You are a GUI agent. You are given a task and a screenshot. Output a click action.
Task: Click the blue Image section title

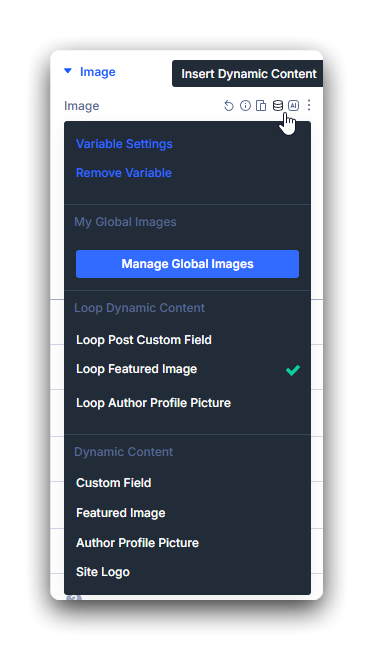pyautogui.click(x=97, y=72)
